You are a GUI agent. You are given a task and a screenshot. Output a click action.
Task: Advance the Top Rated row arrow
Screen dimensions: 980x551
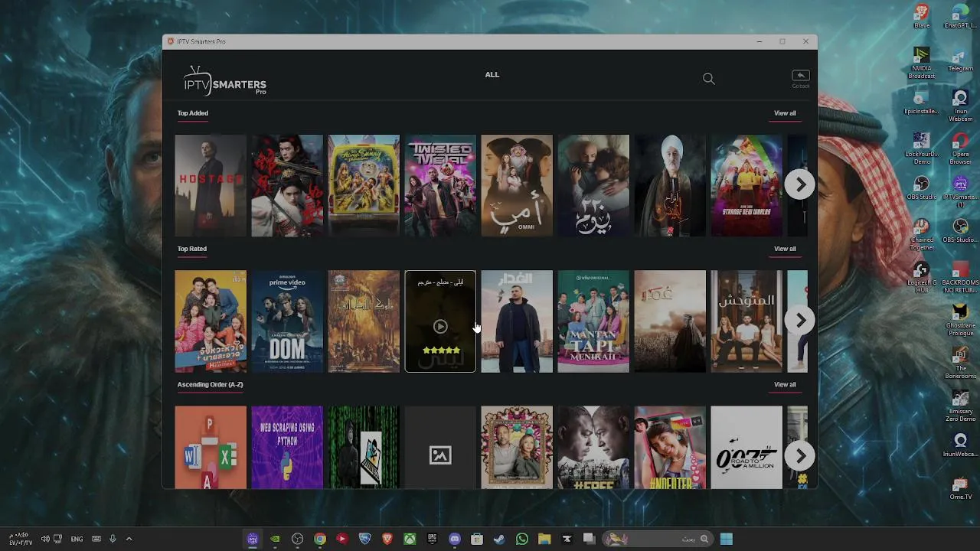[800, 321]
